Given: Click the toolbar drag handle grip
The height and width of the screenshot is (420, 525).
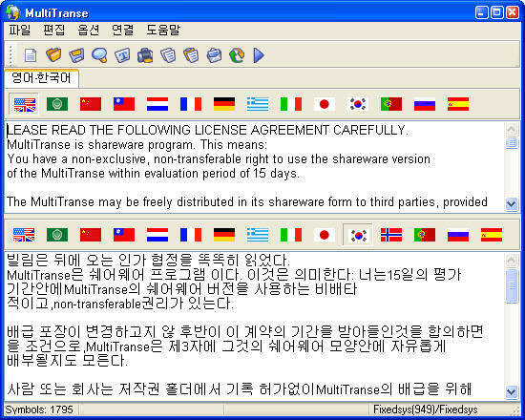Looking at the screenshot, I should point(11,55).
